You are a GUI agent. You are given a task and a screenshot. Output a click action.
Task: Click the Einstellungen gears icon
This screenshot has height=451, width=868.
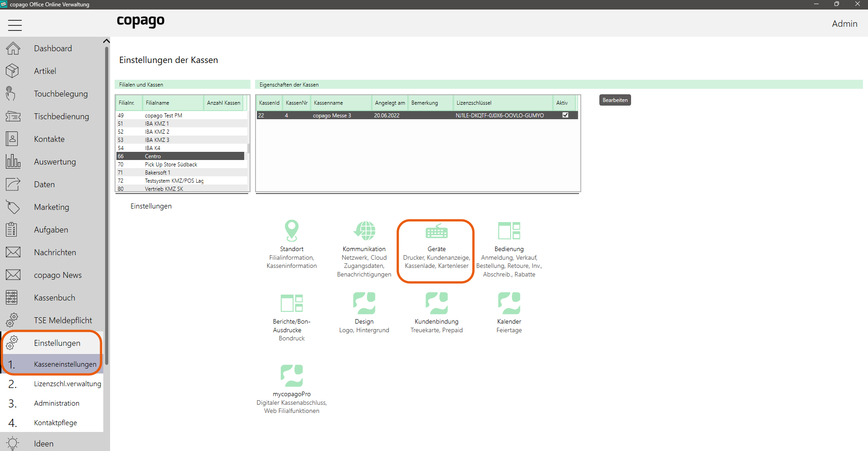(12, 343)
